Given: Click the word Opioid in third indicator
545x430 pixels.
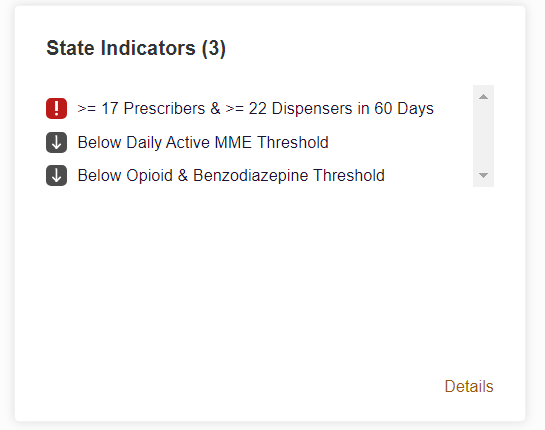Looking at the screenshot, I should coord(149,175).
